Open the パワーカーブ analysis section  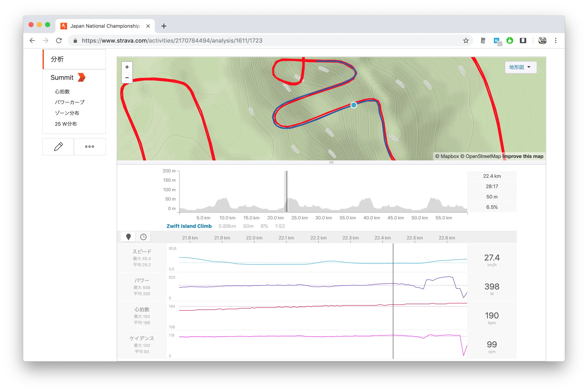[x=70, y=102]
